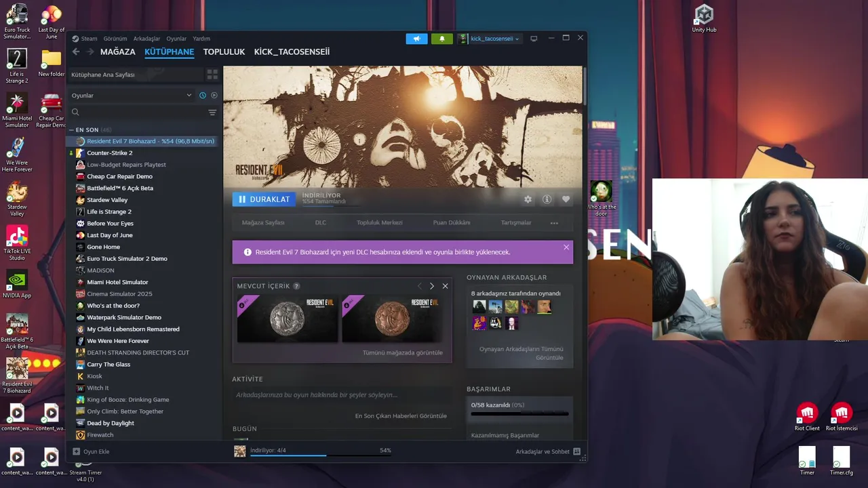Close the Mevcut İçerik panel

click(445, 286)
